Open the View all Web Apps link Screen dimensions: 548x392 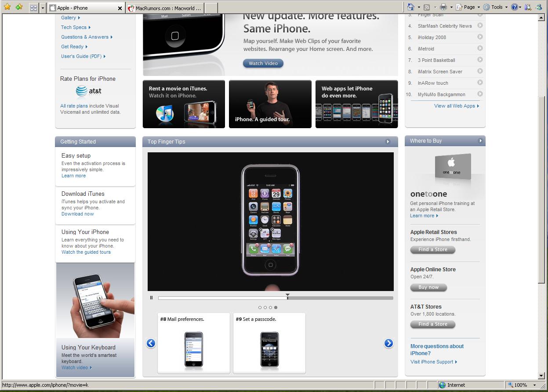click(x=457, y=106)
